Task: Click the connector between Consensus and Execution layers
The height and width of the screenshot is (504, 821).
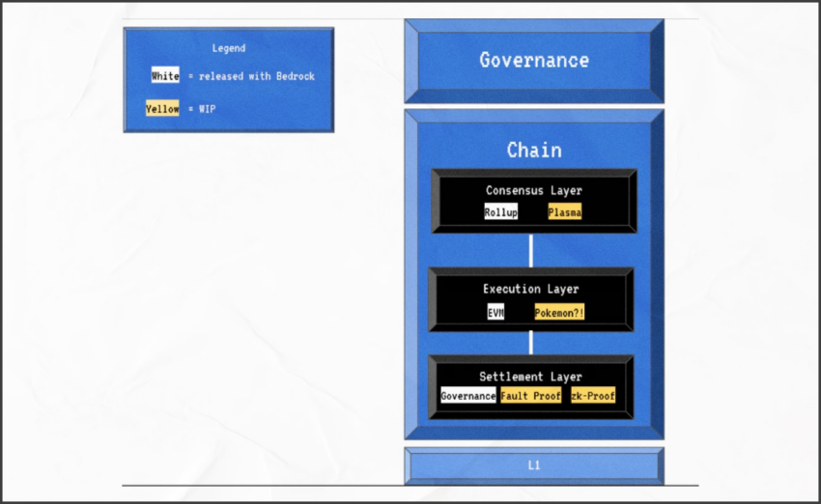Action: pos(531,250)
